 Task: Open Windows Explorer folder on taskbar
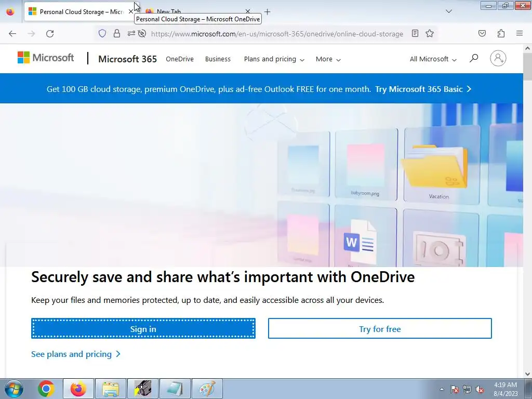pyautogui.click(x=111, y=389)
